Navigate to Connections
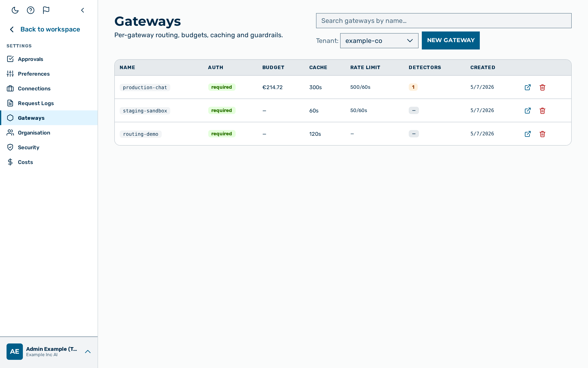 49,88
